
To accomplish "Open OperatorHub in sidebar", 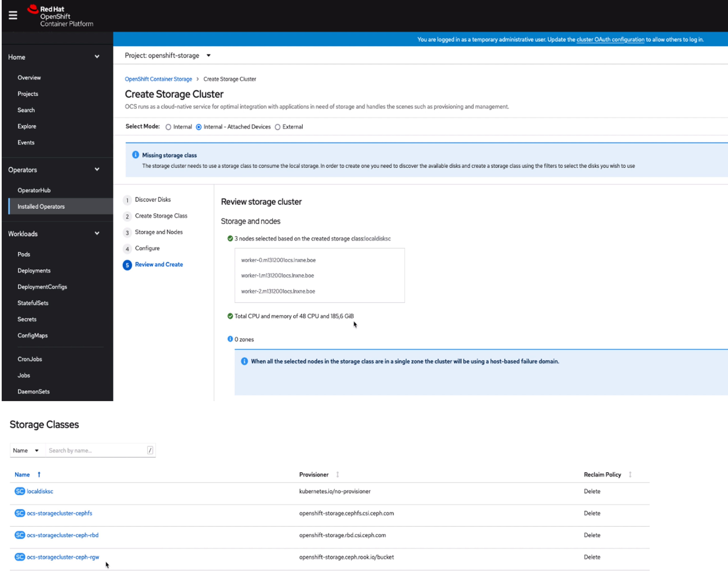I will (34, 190).
